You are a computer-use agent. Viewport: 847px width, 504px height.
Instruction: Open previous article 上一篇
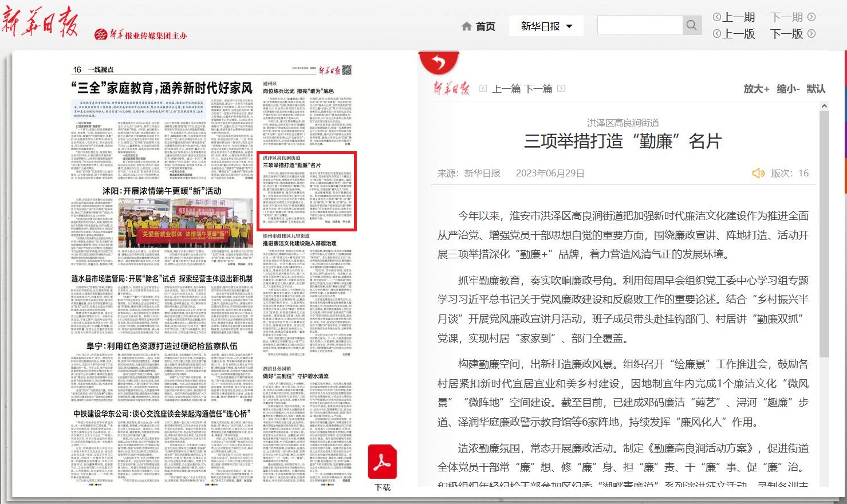pos(506,88)
